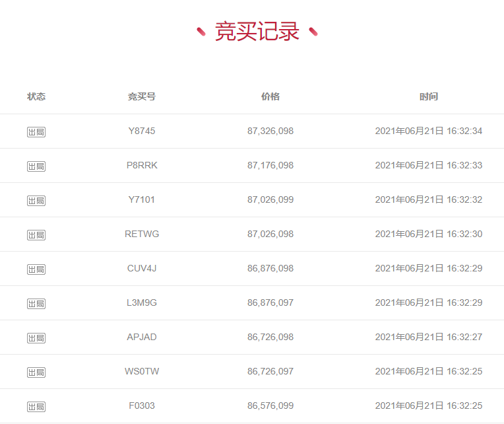Click the 时间 column header
This screenshot has width=504, height=424.
coord(429,96)
